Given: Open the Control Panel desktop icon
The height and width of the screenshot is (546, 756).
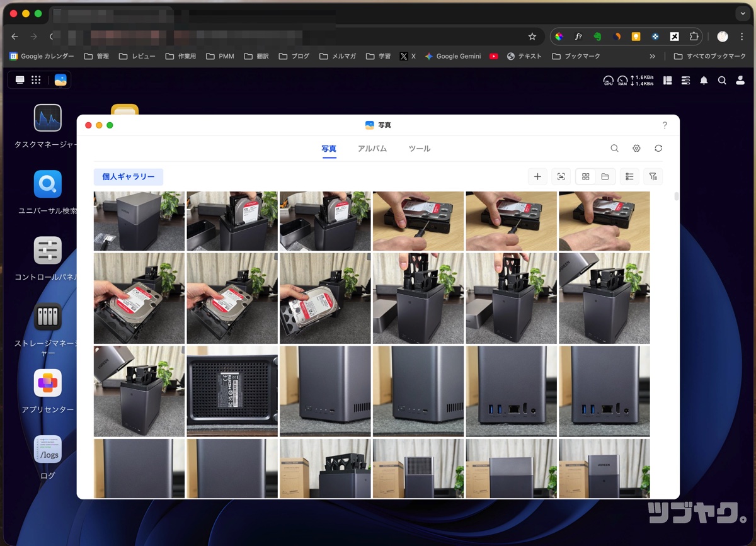Looking at the screenshot, I should point(48,250).
